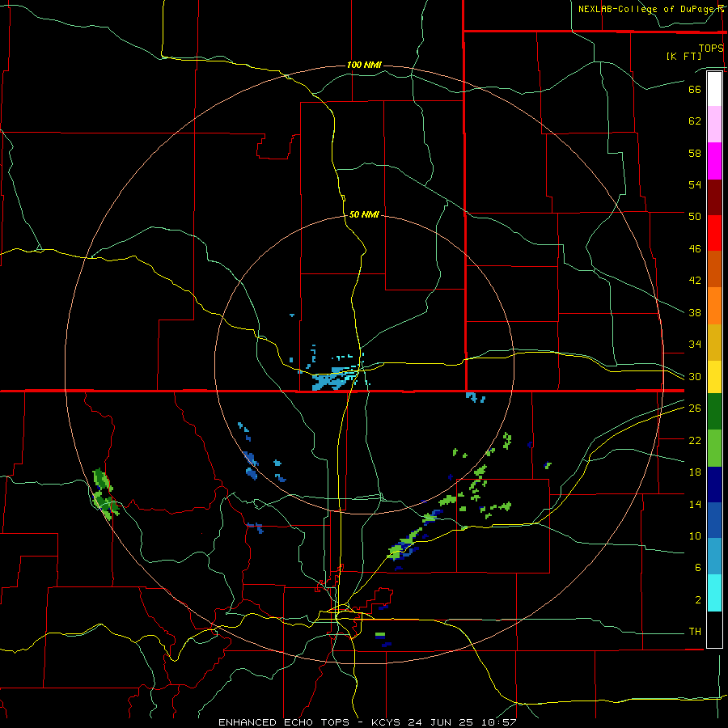Click the medium blue legend color segment
This screenshot has height=728, width=728.
tap(714, 520)
